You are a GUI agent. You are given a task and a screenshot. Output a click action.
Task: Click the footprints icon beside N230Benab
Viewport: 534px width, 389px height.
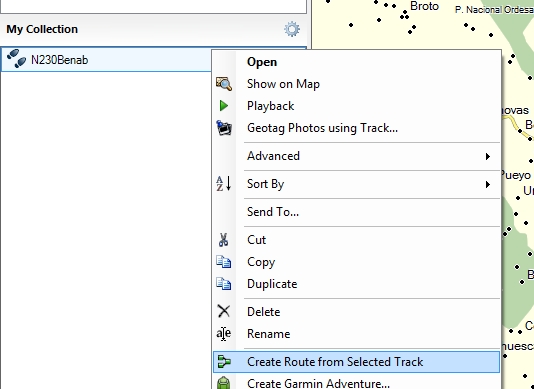[16, 59]
